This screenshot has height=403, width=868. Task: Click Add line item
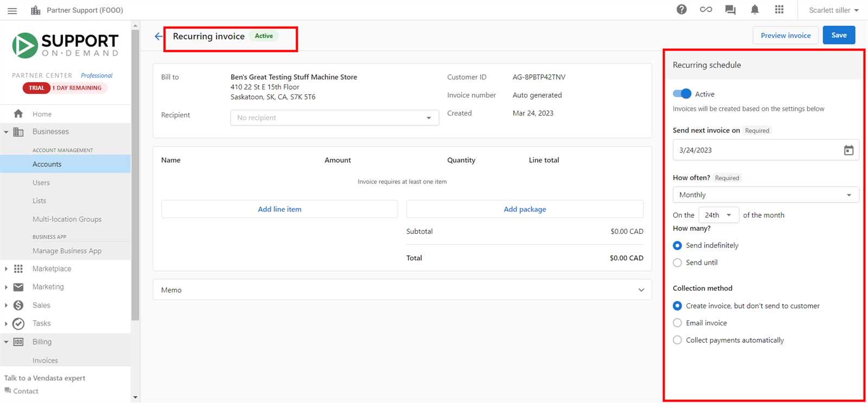point(279,209)
